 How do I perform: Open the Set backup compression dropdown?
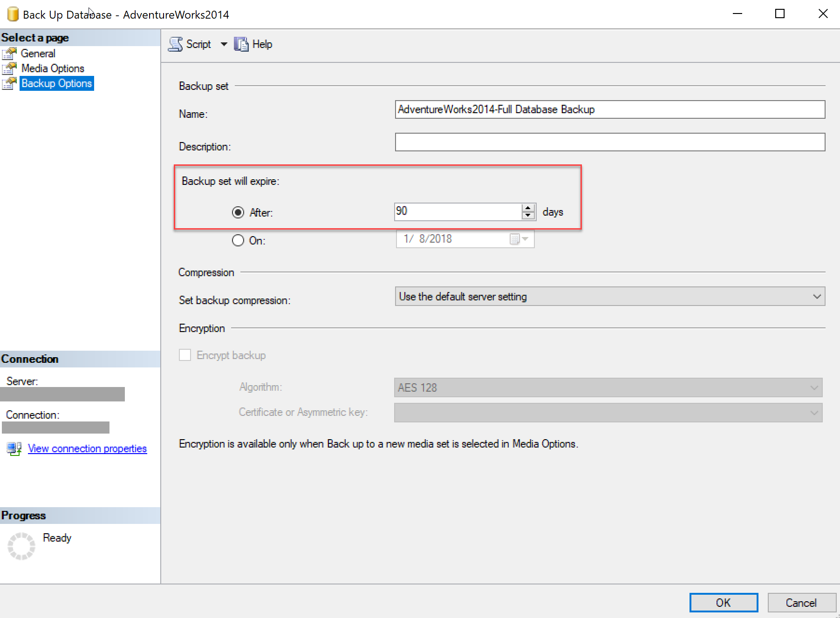(610, 296)
